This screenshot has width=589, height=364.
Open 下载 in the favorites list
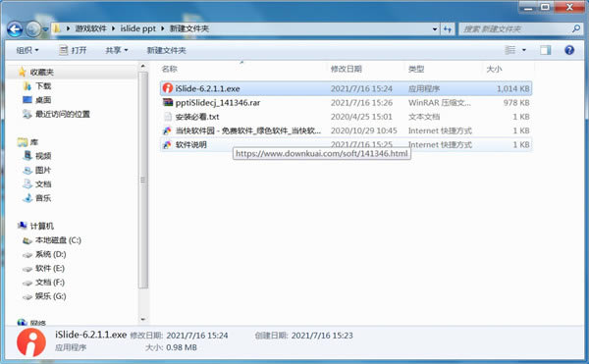pyautogui.click(x=43, y=86)
